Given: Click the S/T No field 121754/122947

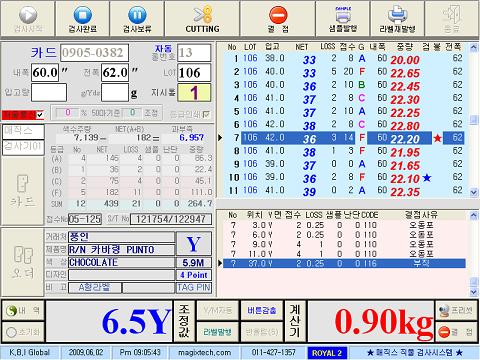Looking at the screenshot, I should coord(171,219).
